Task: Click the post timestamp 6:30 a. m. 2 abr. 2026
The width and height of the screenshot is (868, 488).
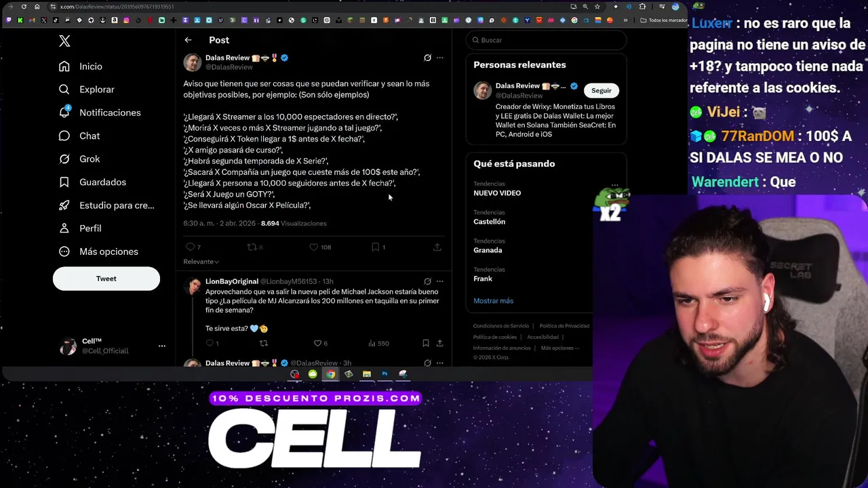Action: (219, 224)
